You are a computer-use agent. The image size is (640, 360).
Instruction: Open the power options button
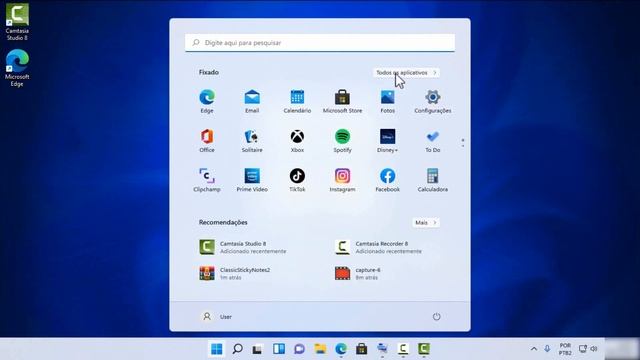tap(436, 316)
